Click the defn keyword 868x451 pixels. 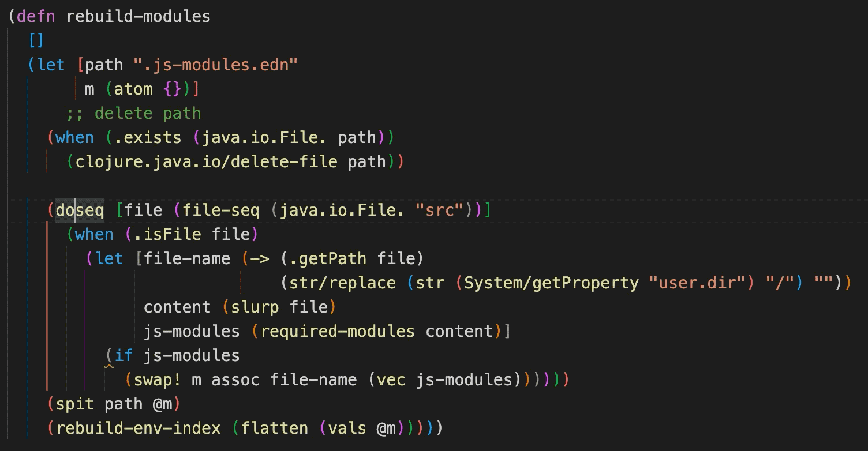click(36, 16)
